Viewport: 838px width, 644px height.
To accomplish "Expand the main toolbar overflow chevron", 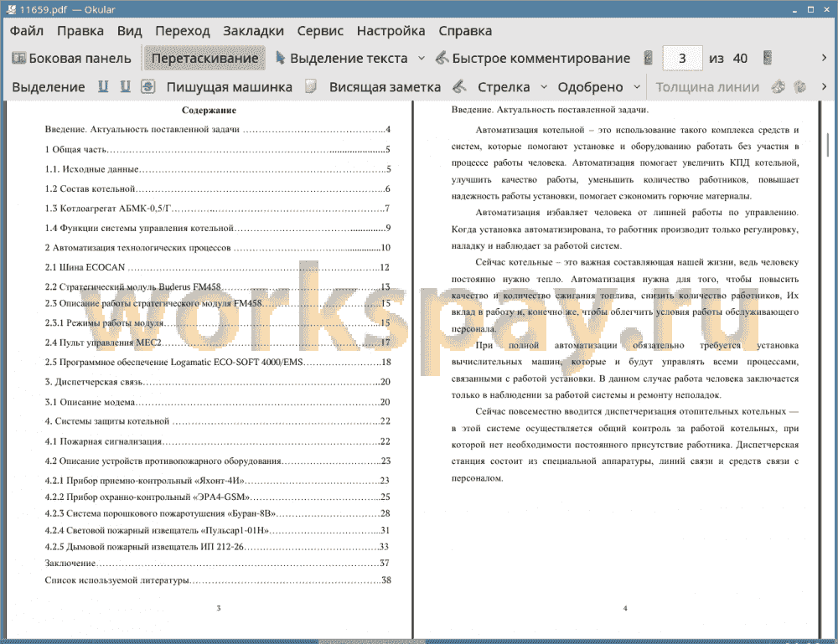I will point(824,58).
